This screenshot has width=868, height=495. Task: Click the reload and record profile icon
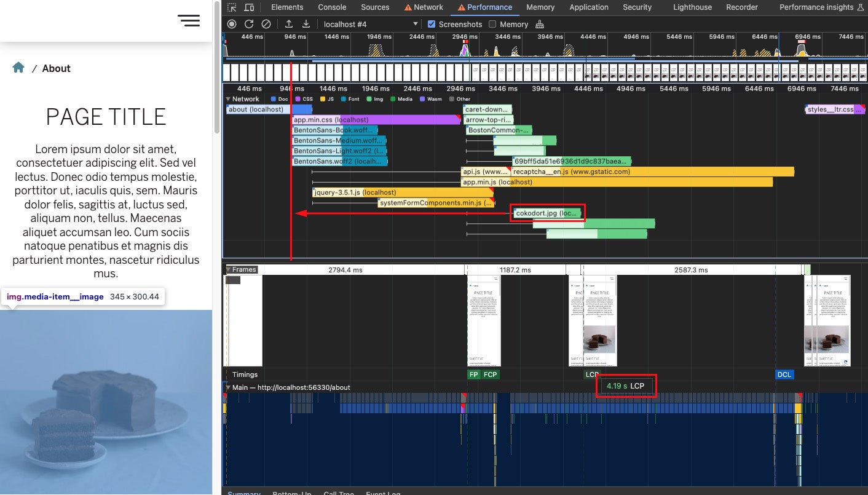click(x=249, y=24)
